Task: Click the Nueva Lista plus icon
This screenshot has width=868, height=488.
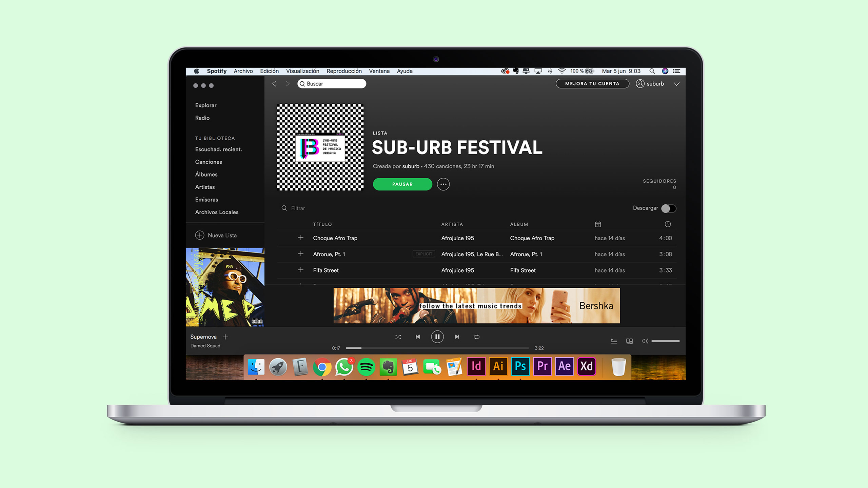Action: [200, 235]
